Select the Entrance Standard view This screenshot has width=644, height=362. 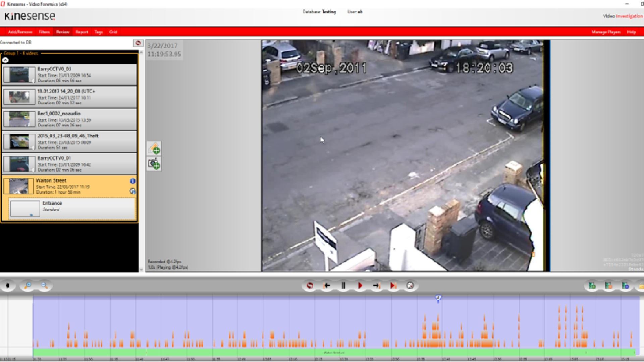(72, 208)
